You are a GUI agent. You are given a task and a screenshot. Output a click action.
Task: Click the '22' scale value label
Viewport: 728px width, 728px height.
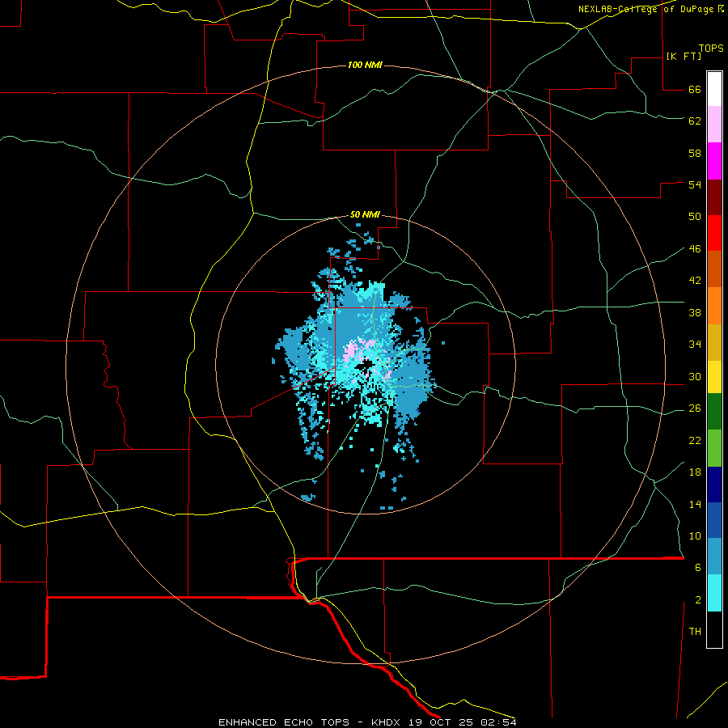(695, 440)
